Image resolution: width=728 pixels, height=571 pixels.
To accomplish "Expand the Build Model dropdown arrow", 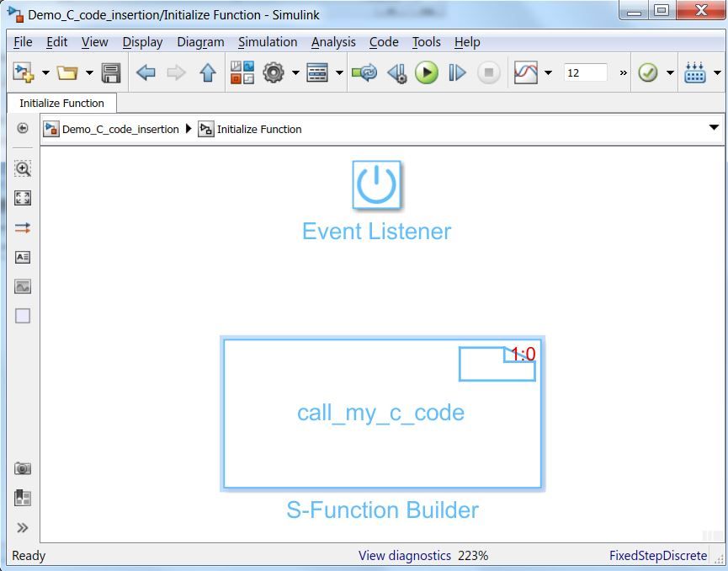I will pos(717,72).
